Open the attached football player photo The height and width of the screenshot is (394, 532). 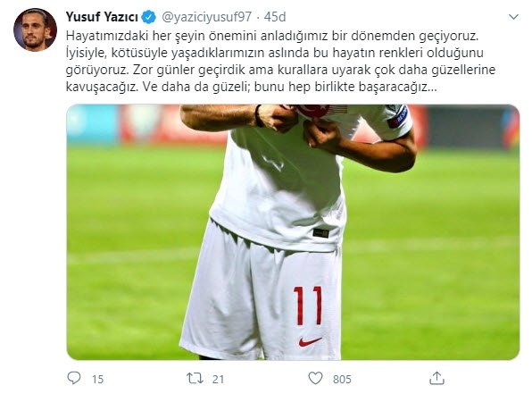[293, 232]
